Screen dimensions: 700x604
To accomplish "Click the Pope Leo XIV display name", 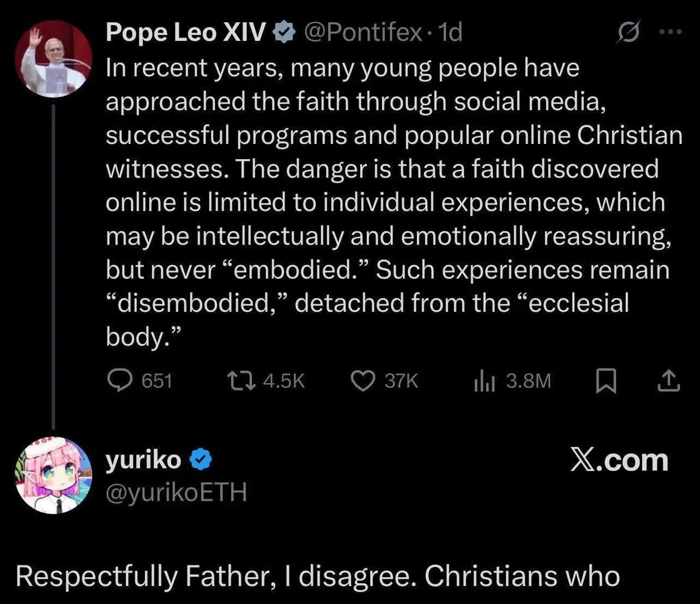I will pos(186,32).
